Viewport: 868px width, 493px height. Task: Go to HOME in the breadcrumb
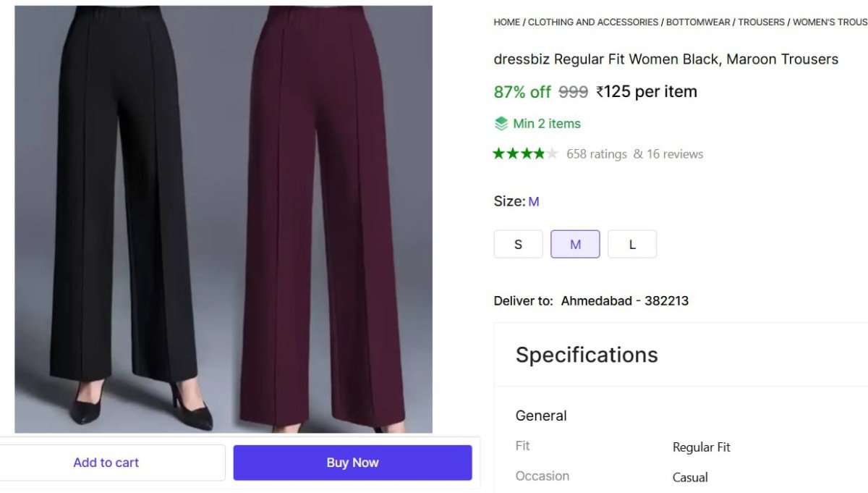(506, 22)
